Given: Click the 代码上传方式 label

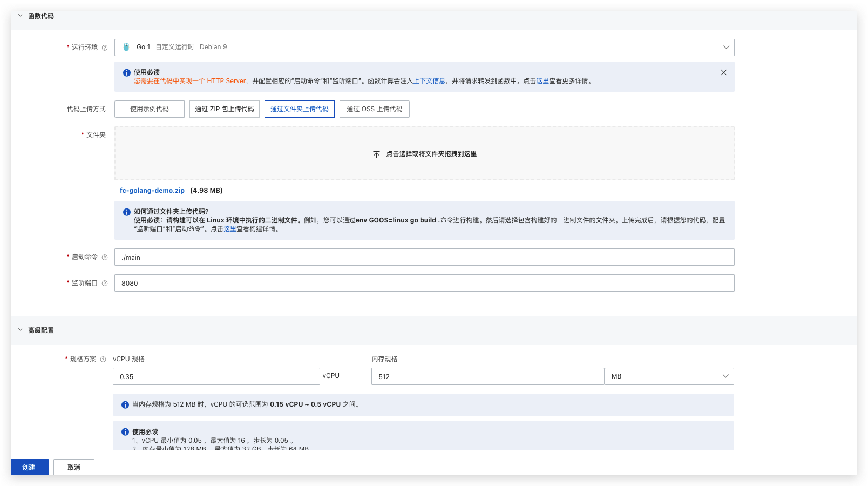Looking at the screenshot, I should point(86,109).
